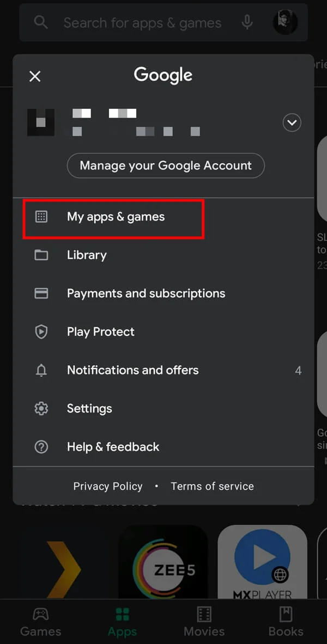Screen dimensions: 327x644
Task: Open Help & feedback
Action: click(x=113, y=446)
